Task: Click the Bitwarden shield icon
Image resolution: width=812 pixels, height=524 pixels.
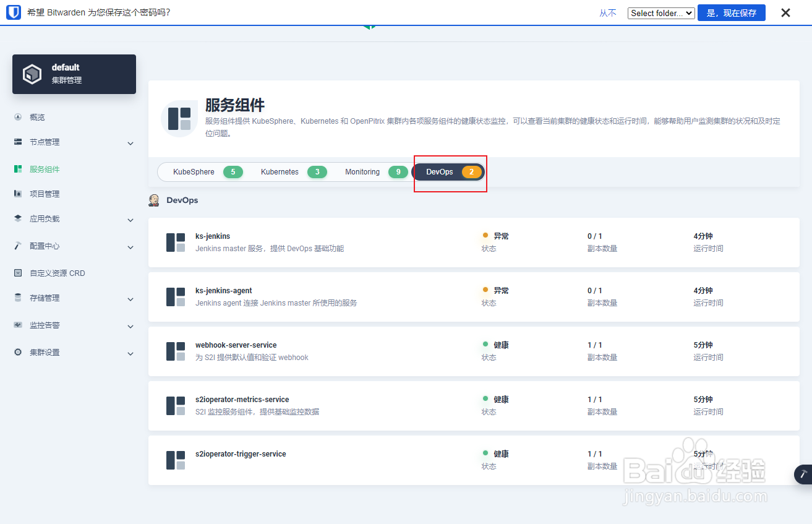Action: [13, 12]
